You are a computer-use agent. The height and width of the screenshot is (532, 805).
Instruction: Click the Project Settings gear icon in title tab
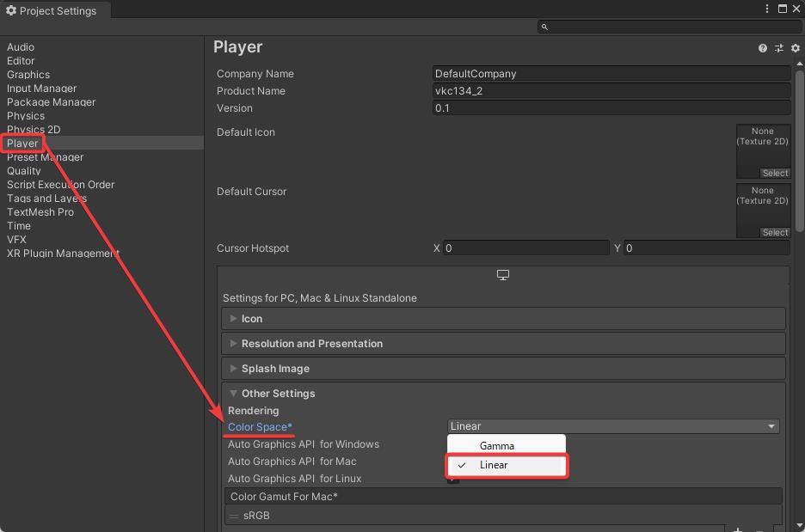click(11, 10)
